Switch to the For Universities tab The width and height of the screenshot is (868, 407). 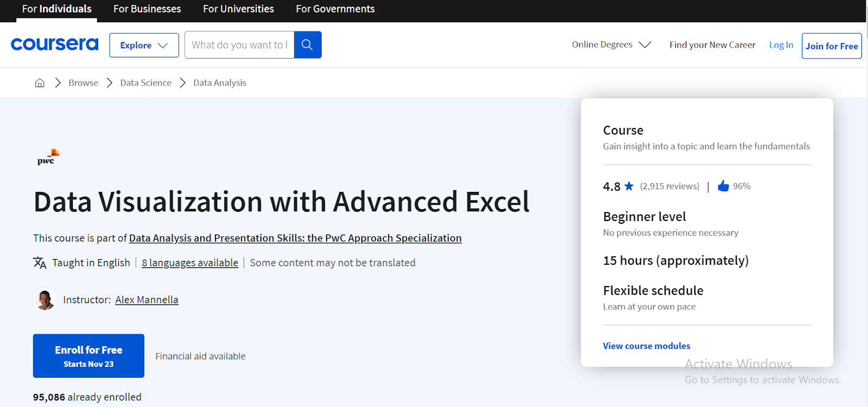coord(238,9)
